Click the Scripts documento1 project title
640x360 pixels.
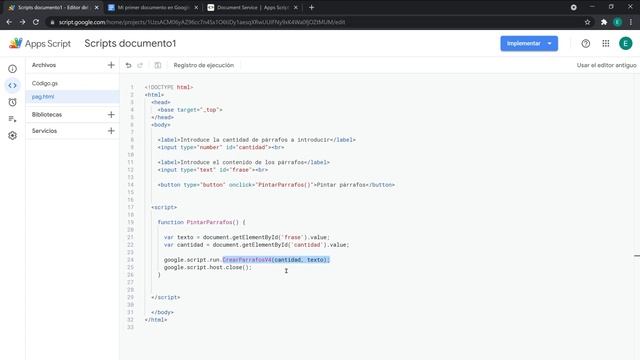click(x=130, y=43)
